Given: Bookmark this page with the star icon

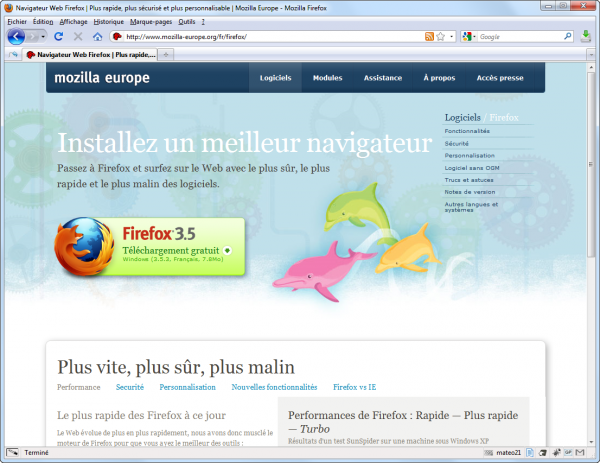Looking at the screenshot, I should 440,36.
